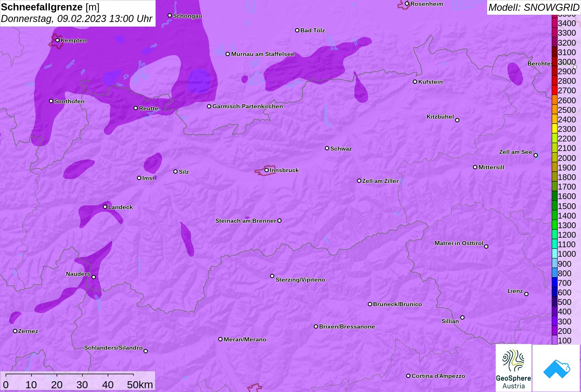Click the Nauders marker dot
Viewport: 581px width, 392px height.
pos(93,277)
